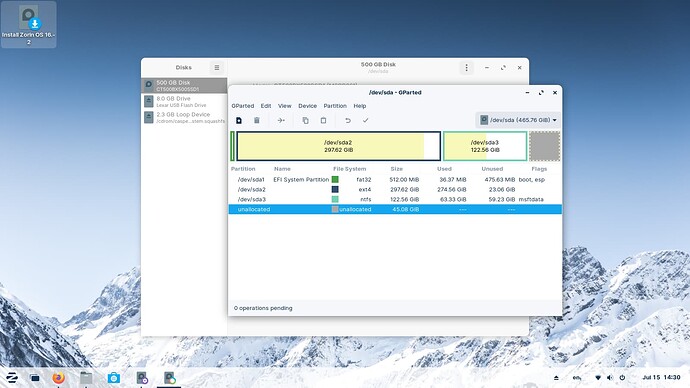Click the fat32 green color swatch
690x388 pixels.
(x=335, y=179)
